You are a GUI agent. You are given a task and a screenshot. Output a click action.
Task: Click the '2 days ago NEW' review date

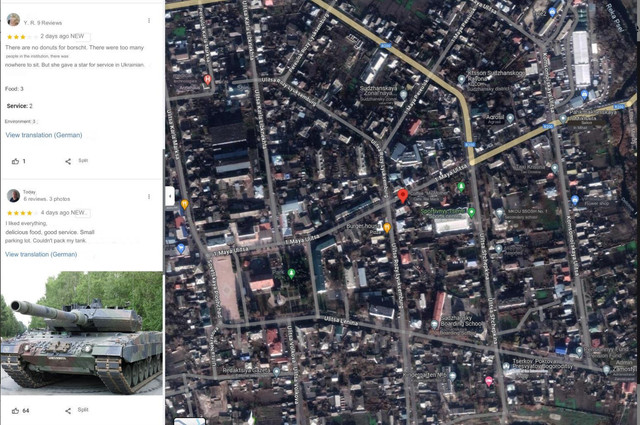coord(62,36)
